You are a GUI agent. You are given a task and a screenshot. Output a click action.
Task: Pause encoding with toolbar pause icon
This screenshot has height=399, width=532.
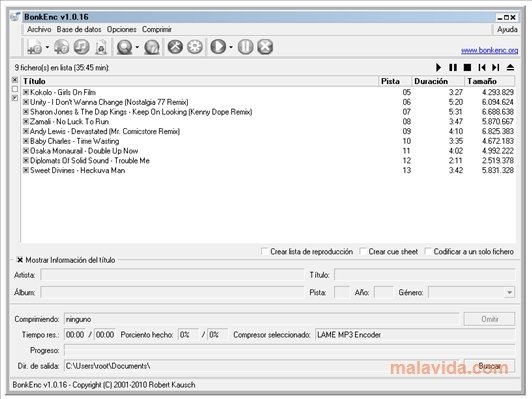click(x=245, y=47)
